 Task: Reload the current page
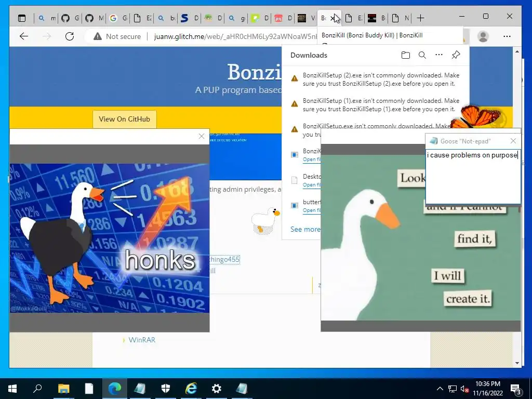pos(70,36)
